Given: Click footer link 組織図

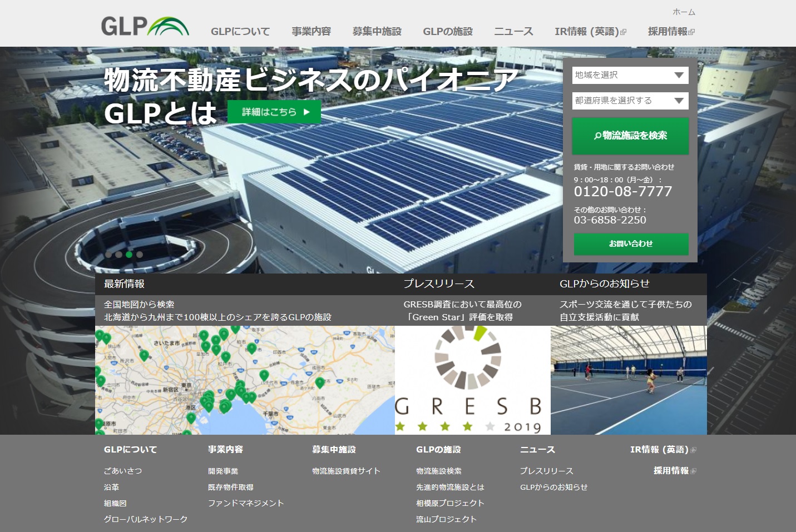Looking at the screenshot, I should pyautogui.click(x=115, y=503).
